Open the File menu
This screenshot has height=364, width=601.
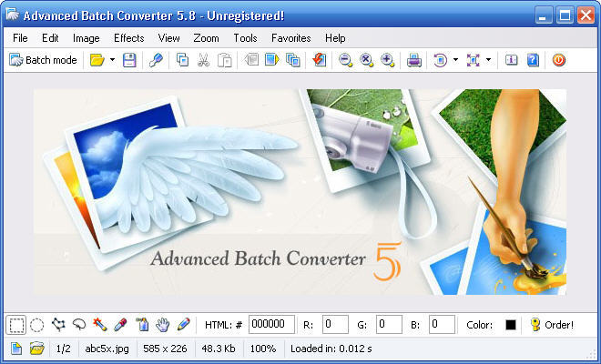coord(20,38)
